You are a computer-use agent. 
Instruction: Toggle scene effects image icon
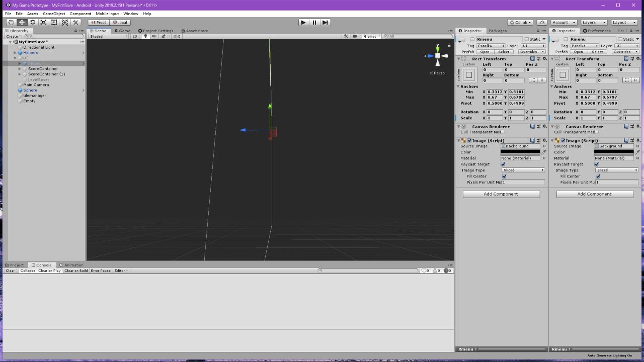(x=164, y=36)
